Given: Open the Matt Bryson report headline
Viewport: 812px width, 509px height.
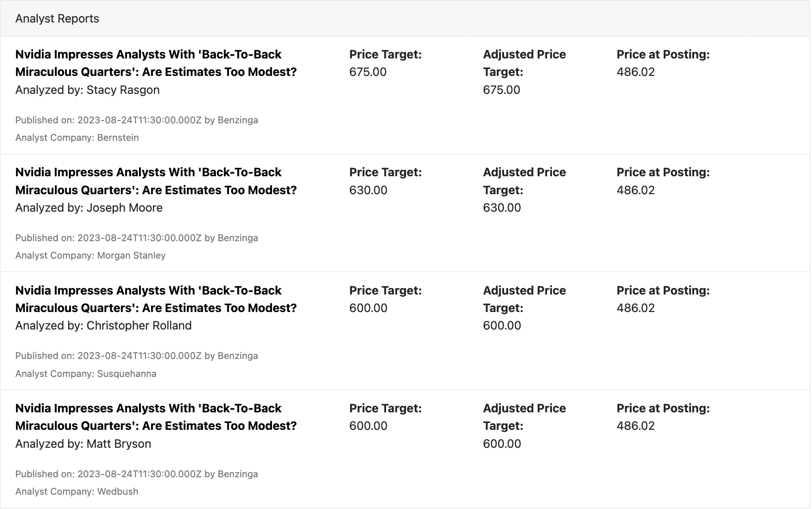Looking at the screenshot, I should (x=156, y=417).
